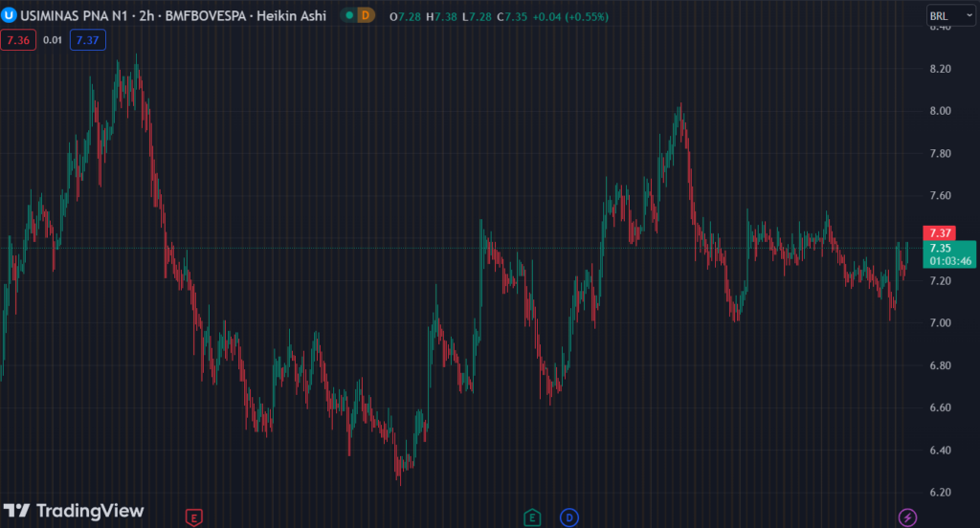Click the orange D delayed data badge
The width and height of the screenshot is (980, 528).
[x=366, y=15]
